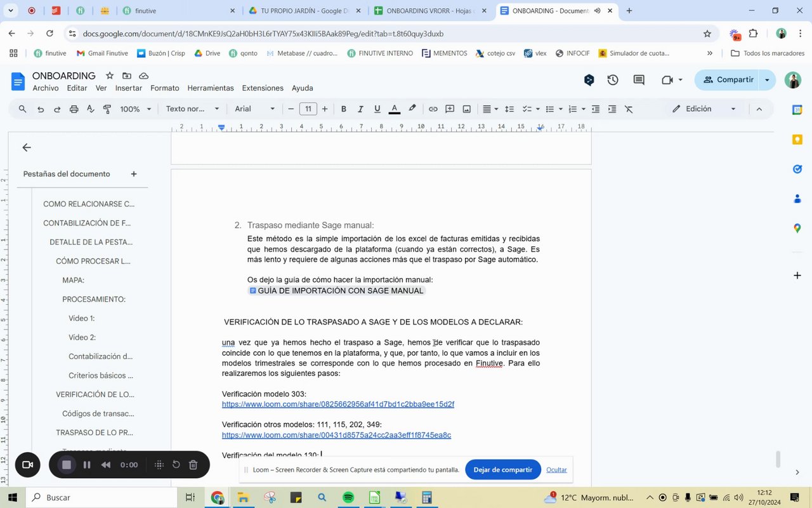Insert an image from the toolbar
812x508 pixels.
tap(467, 109)
